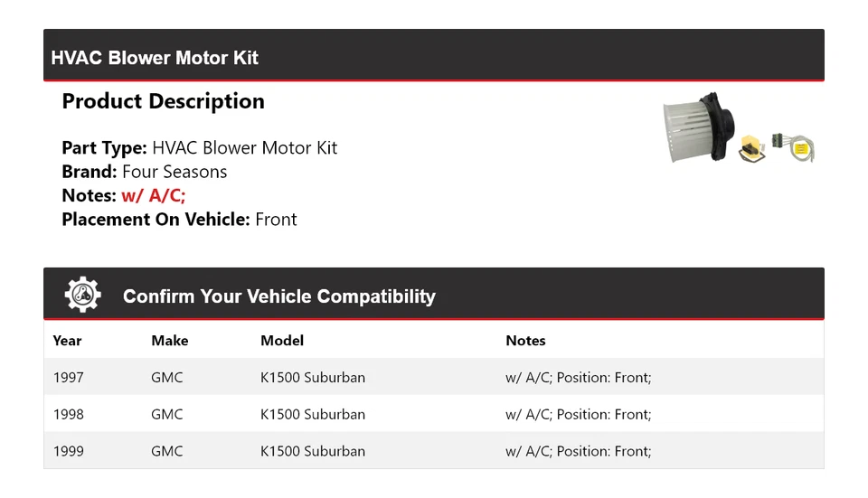This screenshot has width=868, height=498.
Task: Click the Year column header
Action: [67, 341]
